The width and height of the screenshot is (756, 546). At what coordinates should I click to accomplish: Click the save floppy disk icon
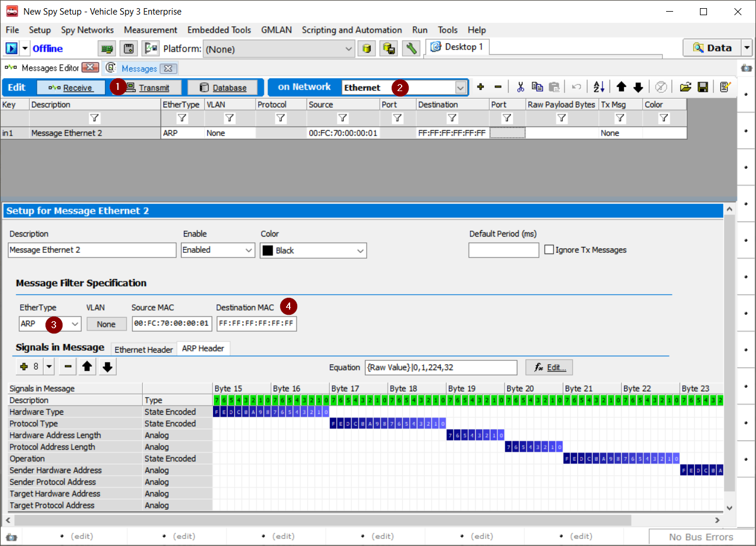pyautogui.click(x=703, y=87)
